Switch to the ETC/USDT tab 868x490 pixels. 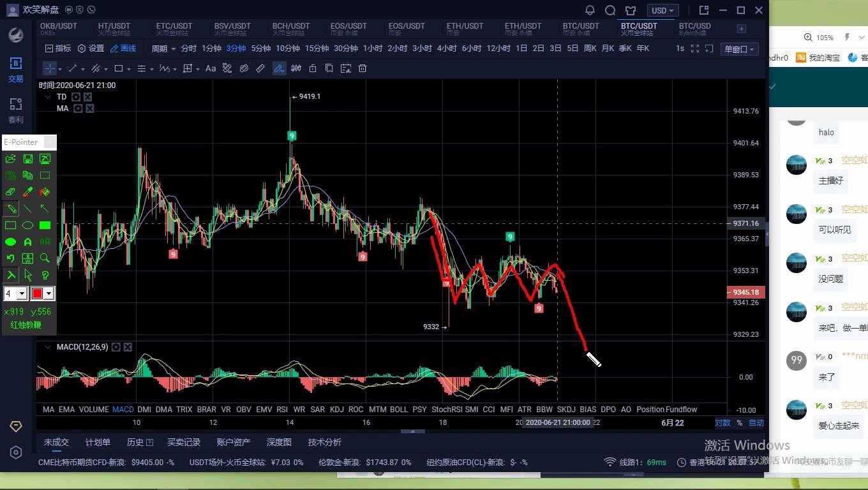pyautogui.click(x=176, y=29)
